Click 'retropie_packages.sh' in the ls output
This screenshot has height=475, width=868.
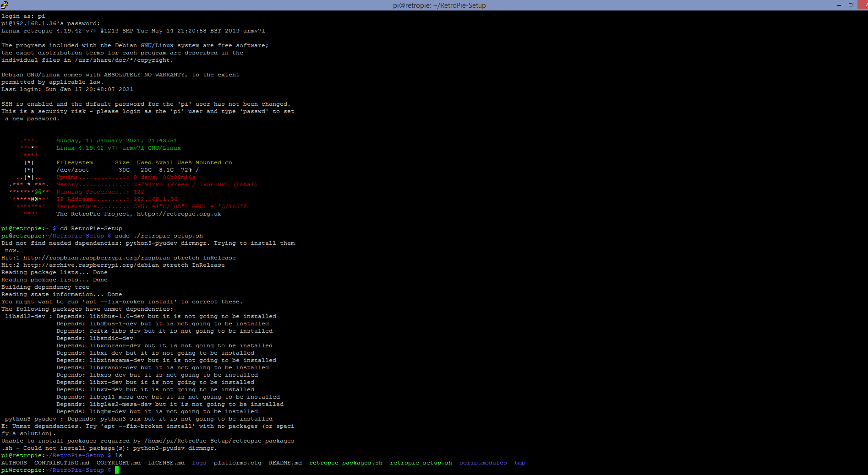pyautogui.click(x=345, y=463)
